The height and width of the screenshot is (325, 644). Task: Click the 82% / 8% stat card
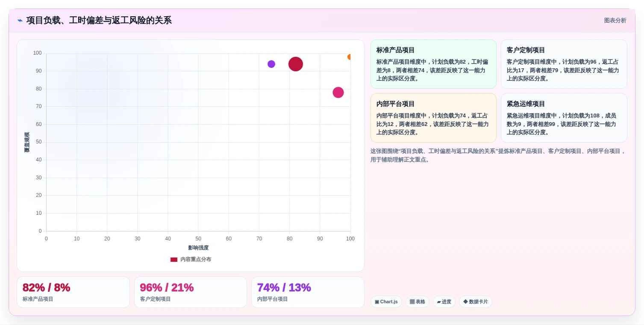coord(73,292)
